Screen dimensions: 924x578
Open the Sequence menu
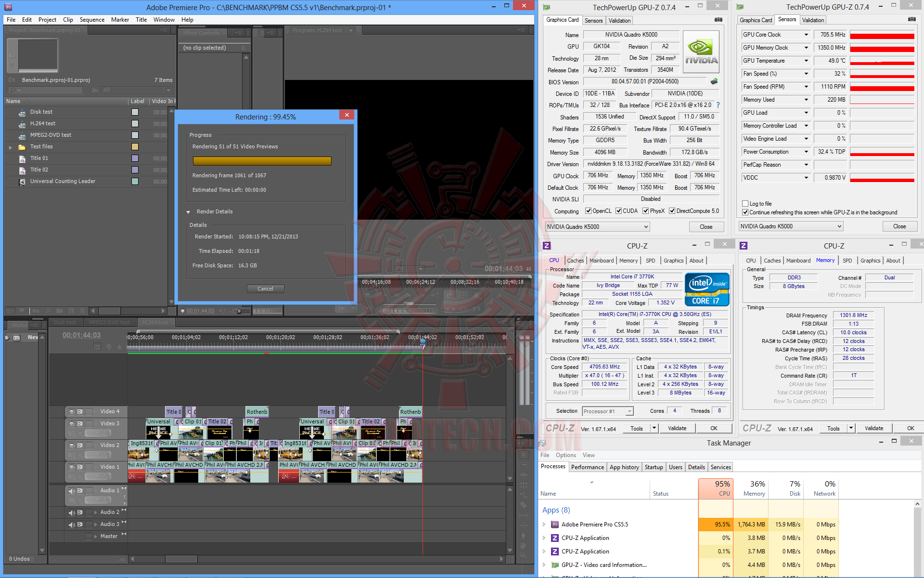pyautogui.click(x=92, y=20)
